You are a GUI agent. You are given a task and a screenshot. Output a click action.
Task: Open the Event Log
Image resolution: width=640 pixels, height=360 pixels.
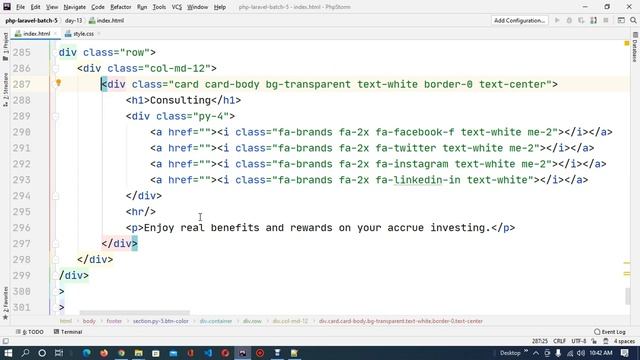(610, 332)
